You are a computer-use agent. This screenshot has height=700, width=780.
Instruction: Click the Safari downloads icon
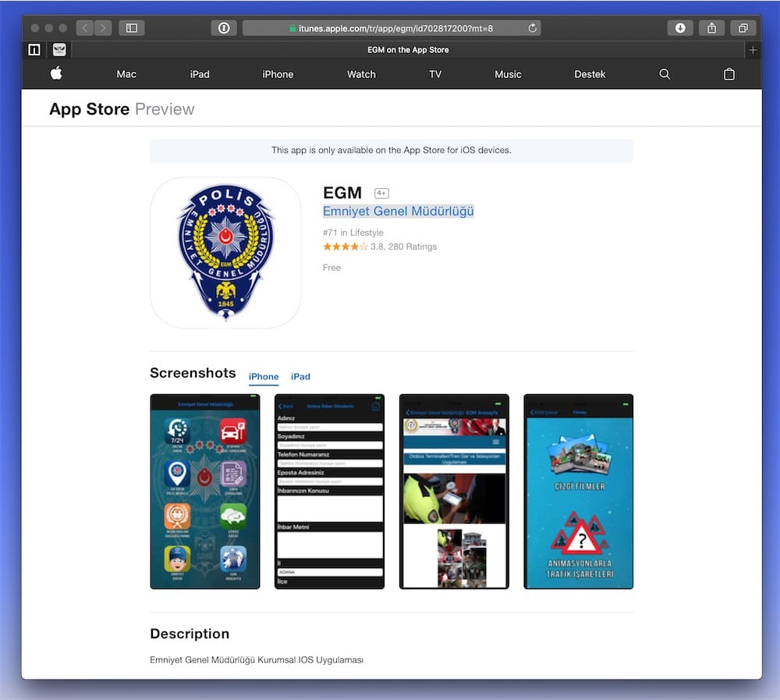coord(680,28)
